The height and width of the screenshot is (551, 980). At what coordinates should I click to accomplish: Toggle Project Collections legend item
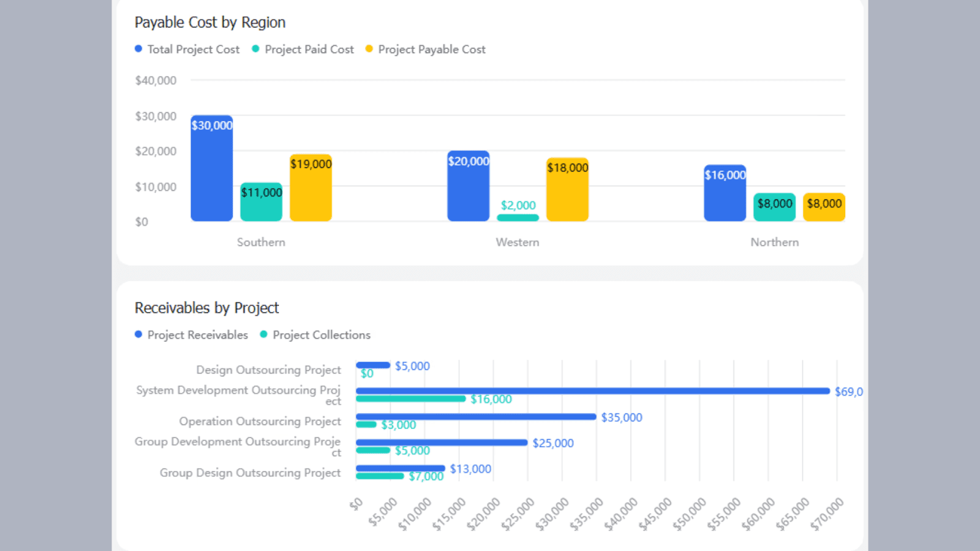[x=315, y=335]
